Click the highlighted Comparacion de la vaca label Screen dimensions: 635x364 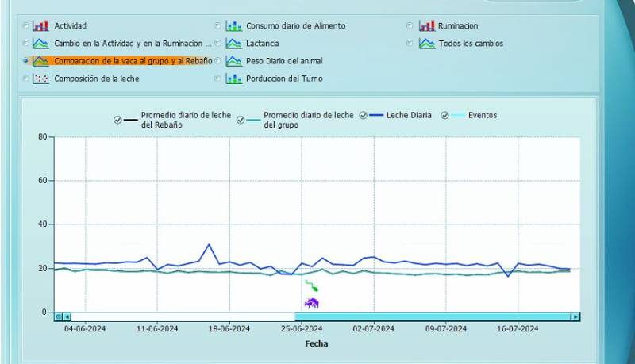(x=133, y=61)
